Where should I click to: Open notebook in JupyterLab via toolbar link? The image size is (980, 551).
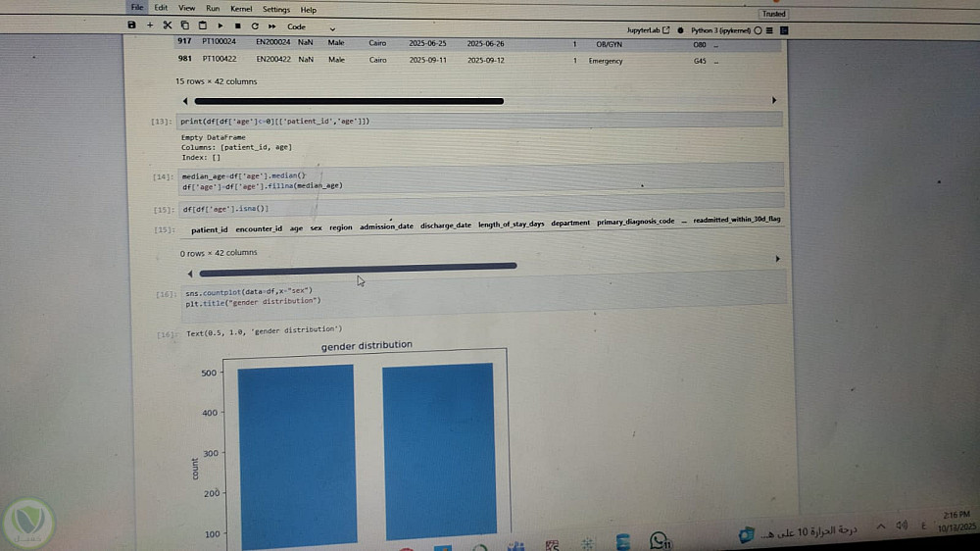point(648,30)
